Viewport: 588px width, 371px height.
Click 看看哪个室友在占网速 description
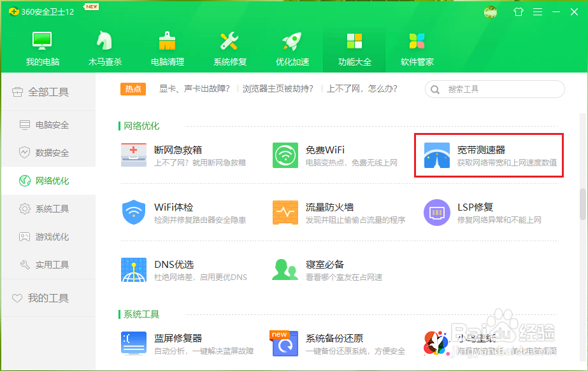344,277
